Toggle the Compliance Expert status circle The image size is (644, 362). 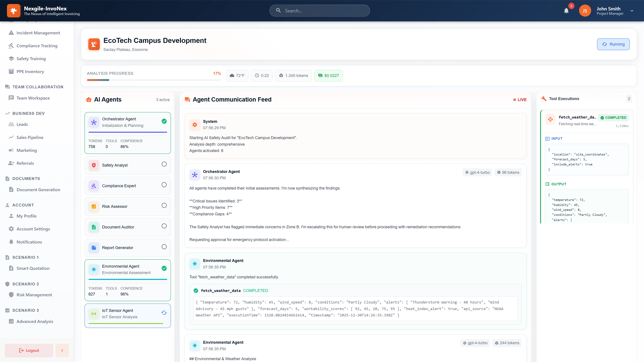click(x=164, y=185)
